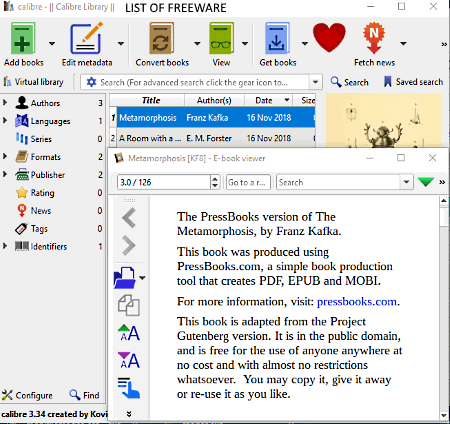The image size is (450, 424).
Task: Open the viewer search dropdown arrow
Action: [x=406, y=182]
